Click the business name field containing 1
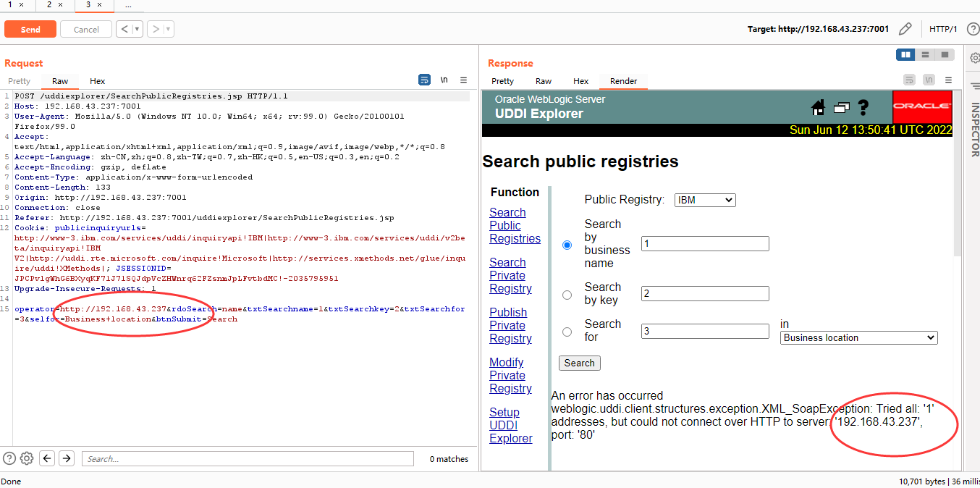 pos(705,244)
